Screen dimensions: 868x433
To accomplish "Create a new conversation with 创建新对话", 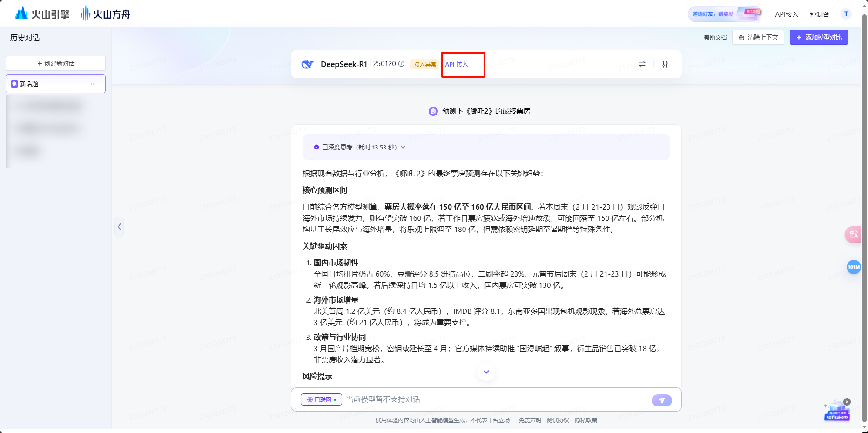I will 56,63.
